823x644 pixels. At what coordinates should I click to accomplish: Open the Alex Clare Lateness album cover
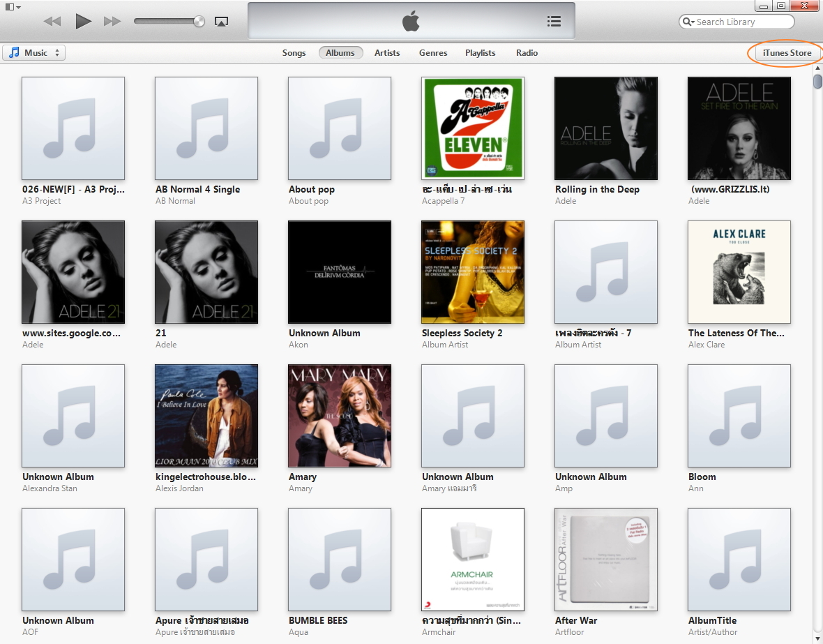pyautogui.click(x=739, y=272)
